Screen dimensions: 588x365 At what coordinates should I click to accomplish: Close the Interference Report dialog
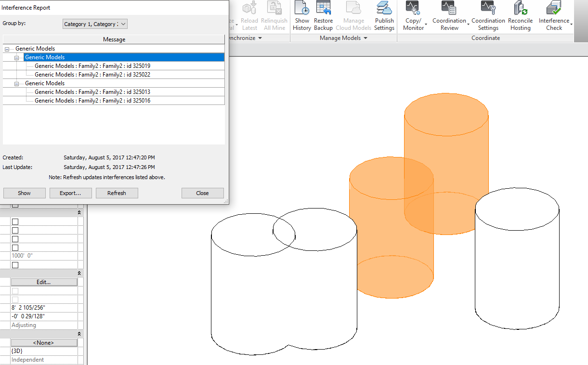203,193
